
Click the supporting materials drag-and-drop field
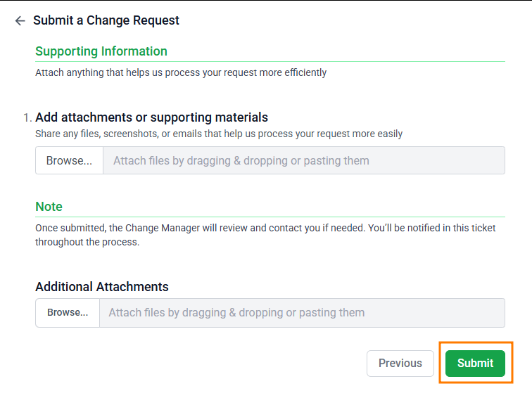pyautogui.click(x=303, y=160)
